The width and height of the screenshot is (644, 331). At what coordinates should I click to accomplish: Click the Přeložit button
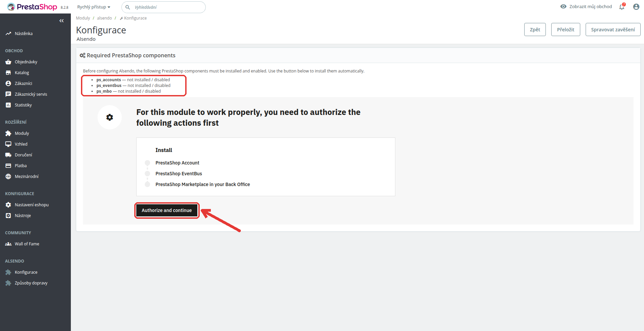pyautogui.click(x=566, y=30)
